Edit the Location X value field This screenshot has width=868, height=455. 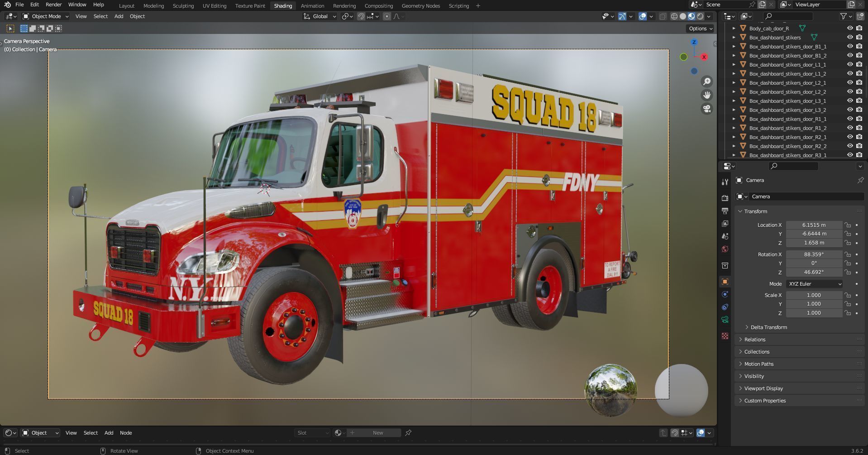click(x=814, y=225)
